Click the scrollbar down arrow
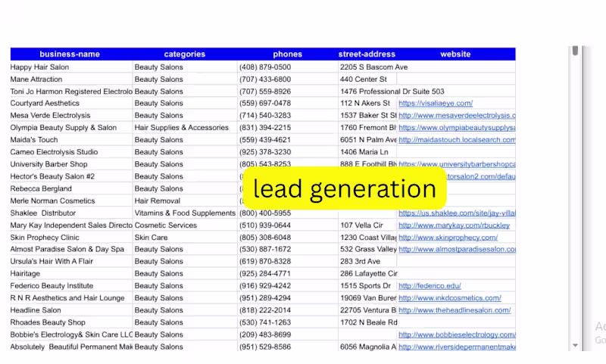606x364 pixels. tap(575, 345)
